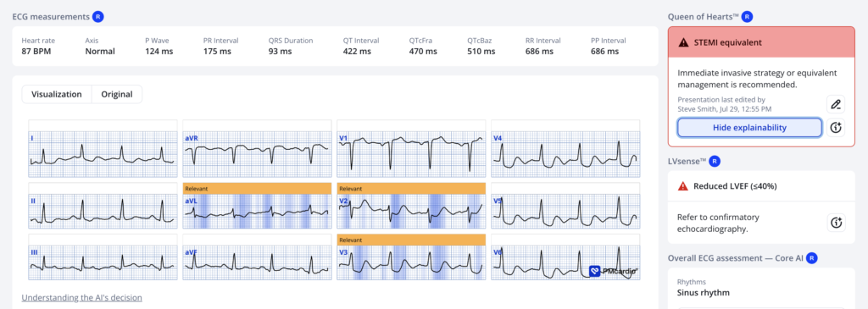Image resolution: width=868 pixels, height=309 pixels.
Task: Click the R badge next to Queen of Hearts
Action: coord(748,17)
